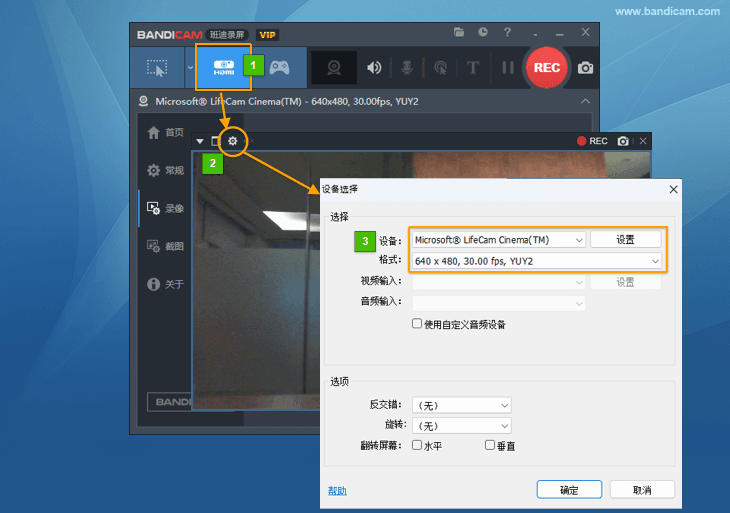This screenshot has height=513, width=730.
Task: Close the device preview window
Action: coord(643,141)
